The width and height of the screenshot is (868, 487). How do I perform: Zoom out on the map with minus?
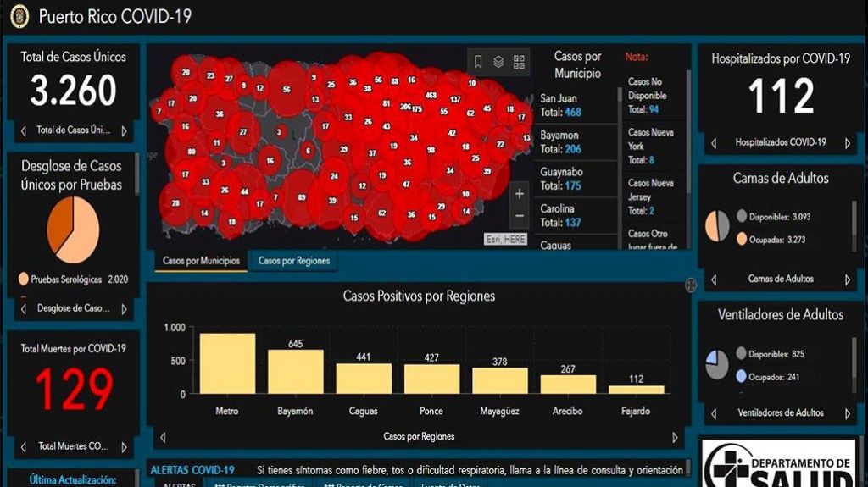(520, 215)
